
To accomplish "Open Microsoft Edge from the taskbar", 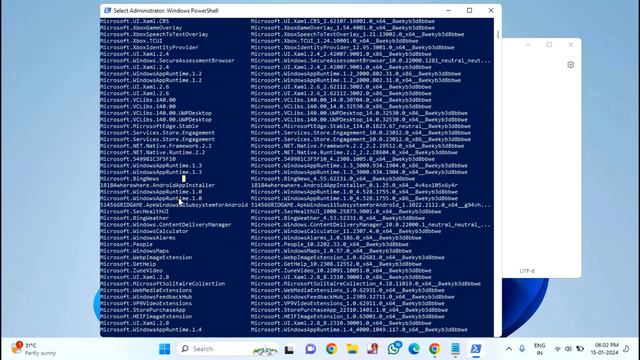I will point(414,349).
